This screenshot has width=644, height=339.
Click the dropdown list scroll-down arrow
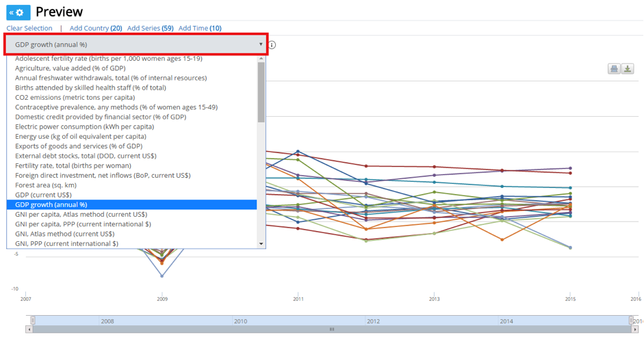[x=261, y=243]
